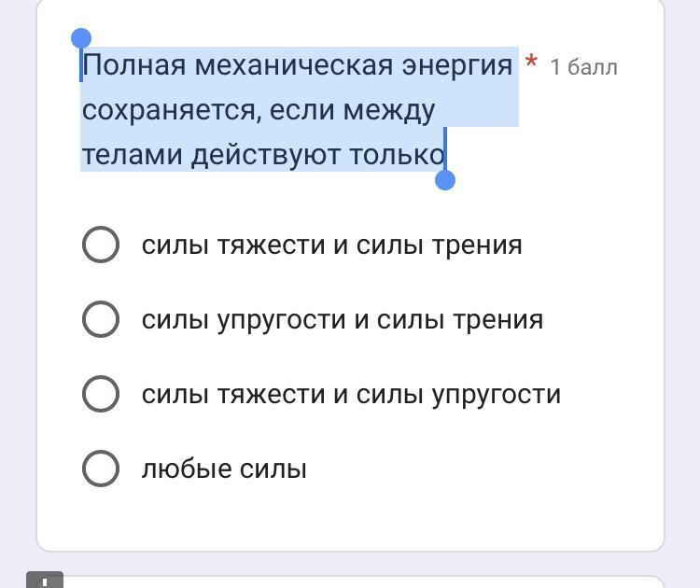Choose radio «силы тяжести и силы упругости»
This screenshot has height=588, width=700.
pos(101,394)
